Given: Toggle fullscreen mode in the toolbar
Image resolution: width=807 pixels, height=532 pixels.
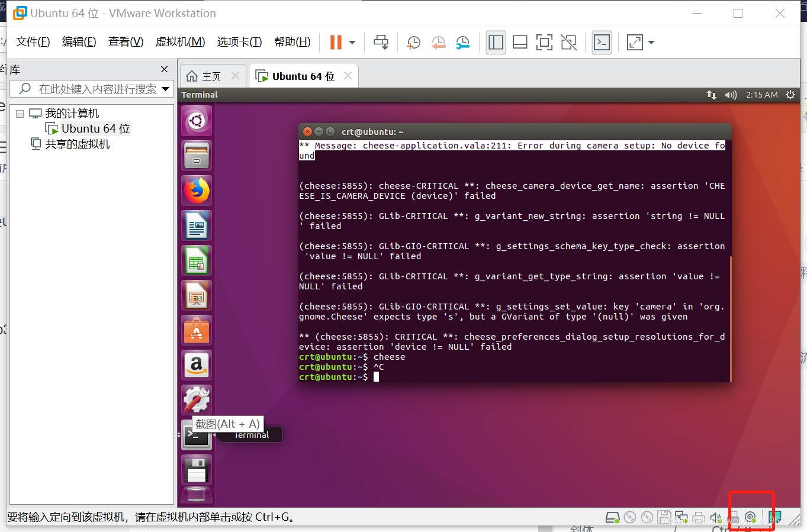Looking at the screenshot, I should (x=544, y=42).
